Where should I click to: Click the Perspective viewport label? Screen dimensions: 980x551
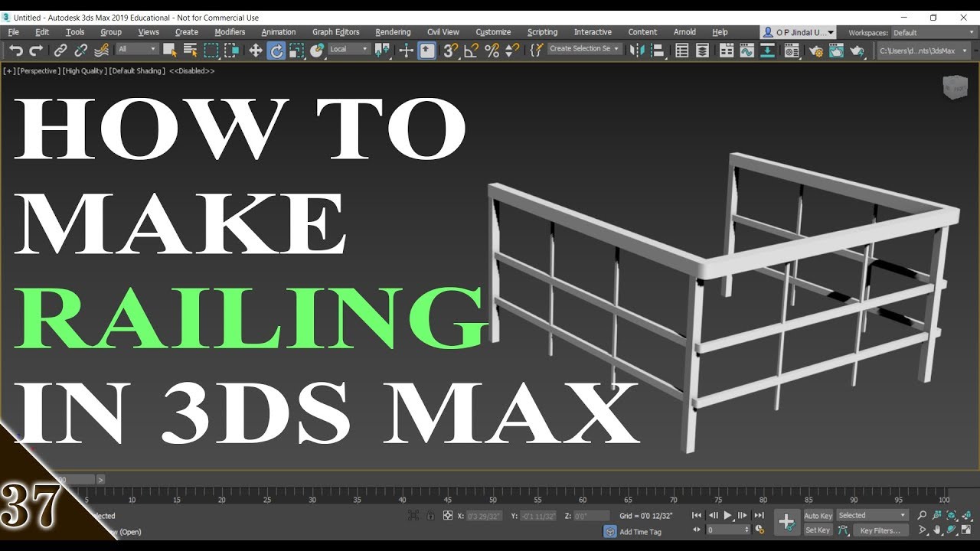38,70
